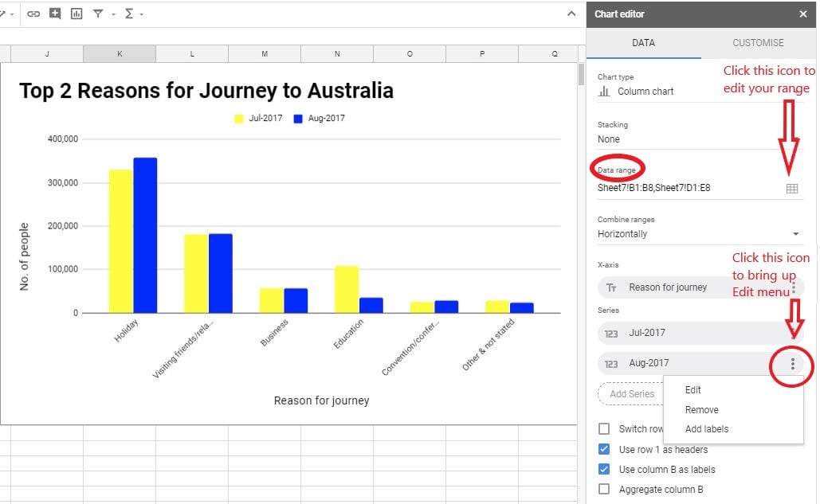Switch to the CUSTOMISE tab
The height and width of the screenshot is (504, 820).
(758, 43)
